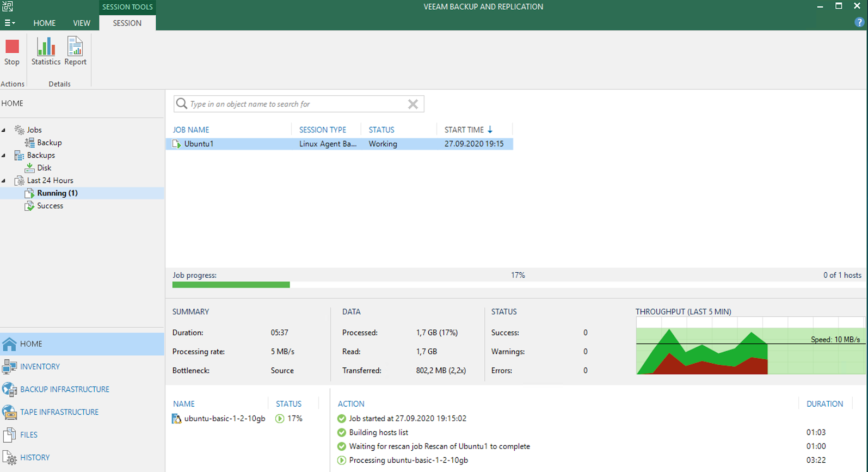Click the Success sessions icon
868x472 pixels.
coord(29,206)
